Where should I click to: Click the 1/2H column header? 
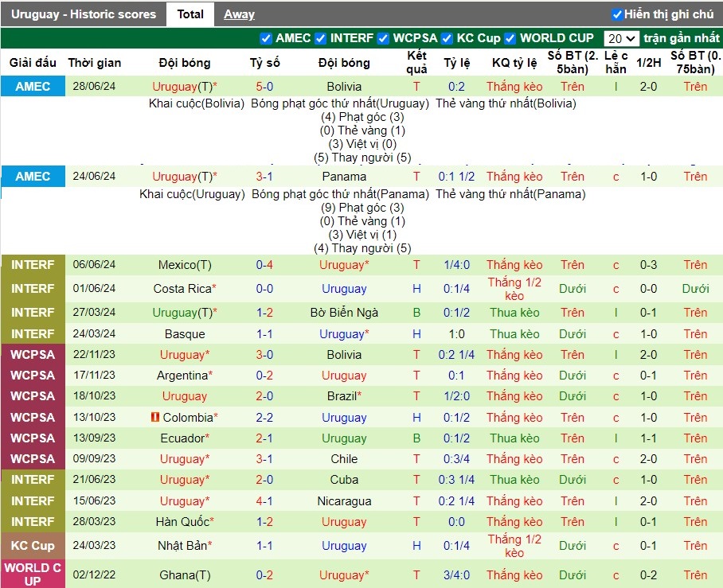coord(648,63)
